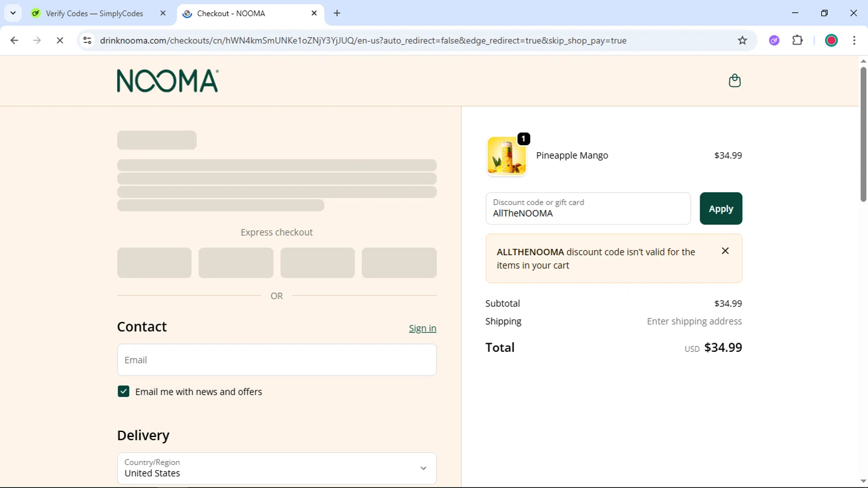Click the Pineapple Mango product thumbnail
This screenshot has width=868, height=488.
507,156
